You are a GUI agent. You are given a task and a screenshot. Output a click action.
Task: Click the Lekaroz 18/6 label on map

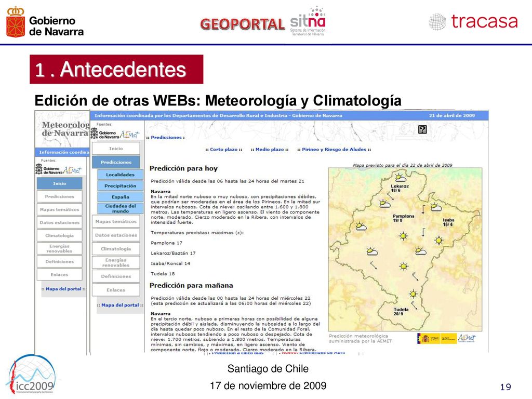tap(400, 188)
